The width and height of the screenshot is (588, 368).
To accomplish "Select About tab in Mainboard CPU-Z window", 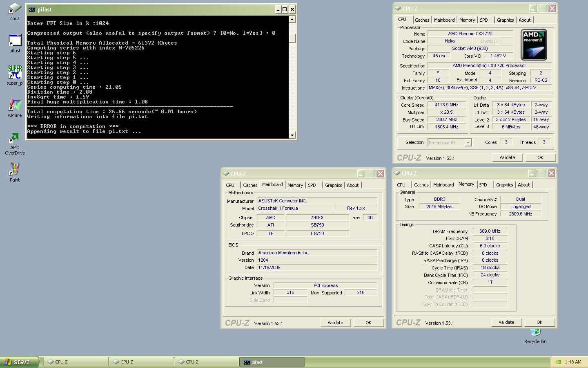I will pos(353,185).
